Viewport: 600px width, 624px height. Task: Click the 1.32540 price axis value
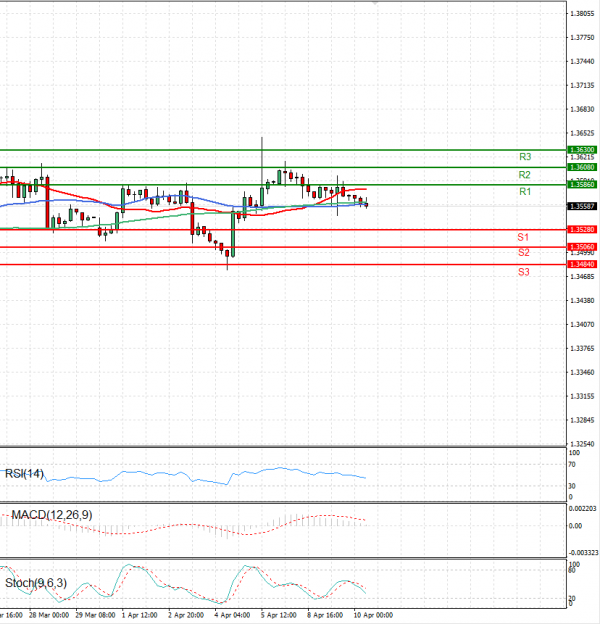(x=582, y=444)
